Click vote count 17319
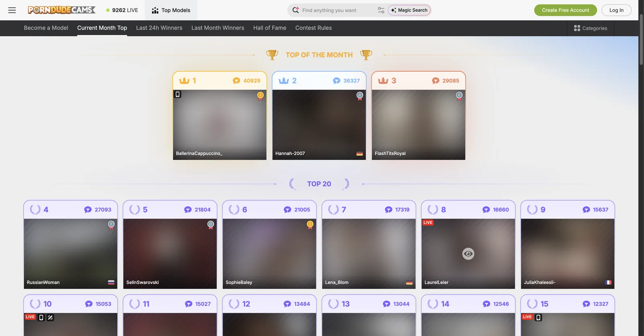 coord(402,209)
